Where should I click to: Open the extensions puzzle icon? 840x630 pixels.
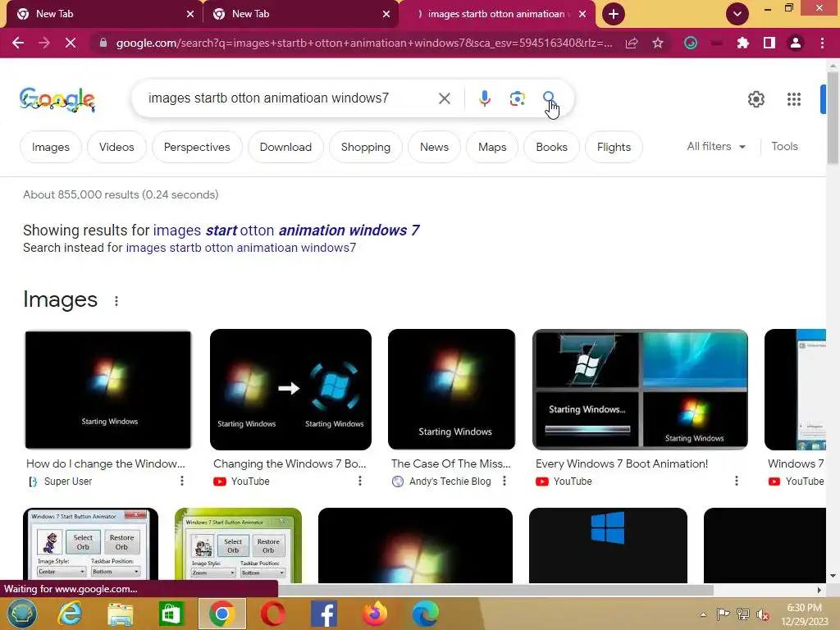point(742,43)
